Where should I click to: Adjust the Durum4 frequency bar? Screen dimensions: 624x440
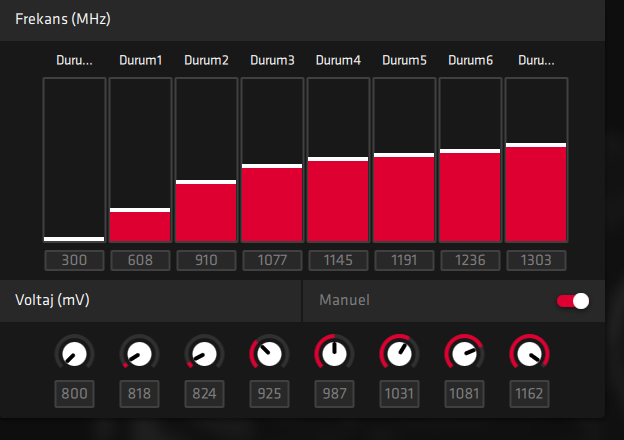(338, 160)
